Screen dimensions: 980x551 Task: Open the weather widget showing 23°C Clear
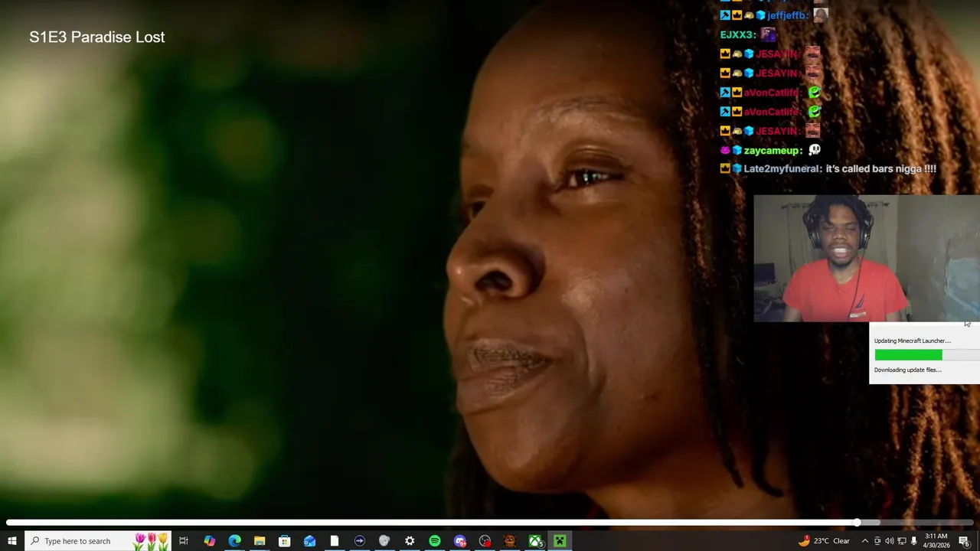tap(824, 541)
